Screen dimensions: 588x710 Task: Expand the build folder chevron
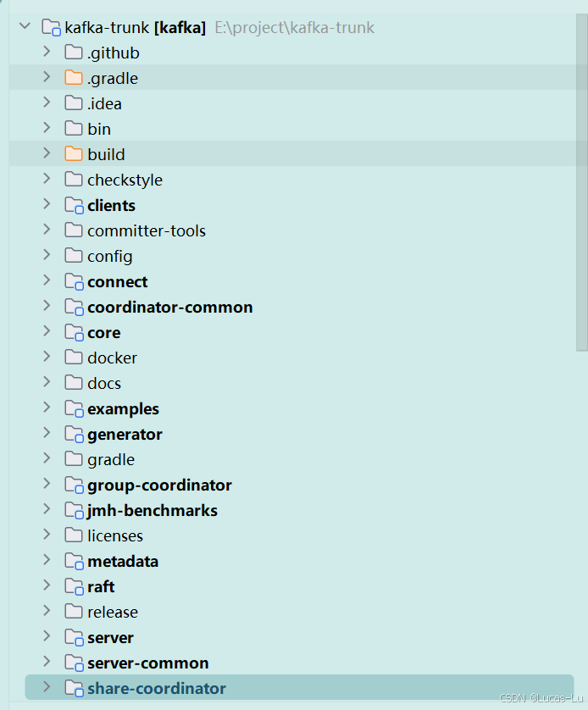47,153
